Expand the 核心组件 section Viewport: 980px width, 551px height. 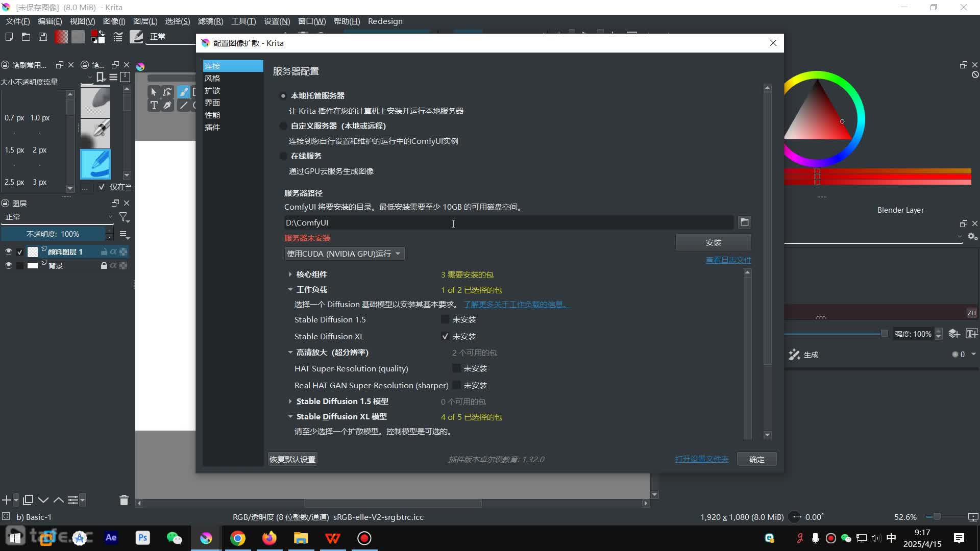point(290,274)
